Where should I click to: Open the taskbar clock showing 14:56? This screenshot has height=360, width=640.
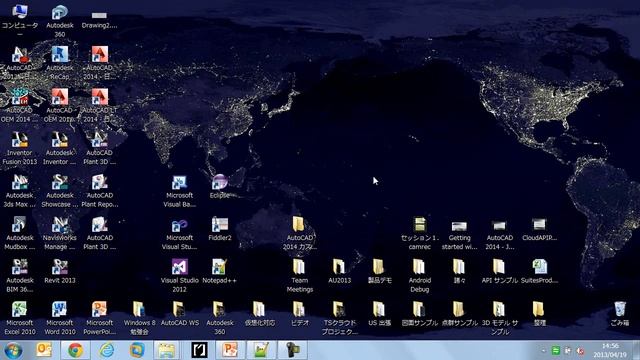[610, 350]
